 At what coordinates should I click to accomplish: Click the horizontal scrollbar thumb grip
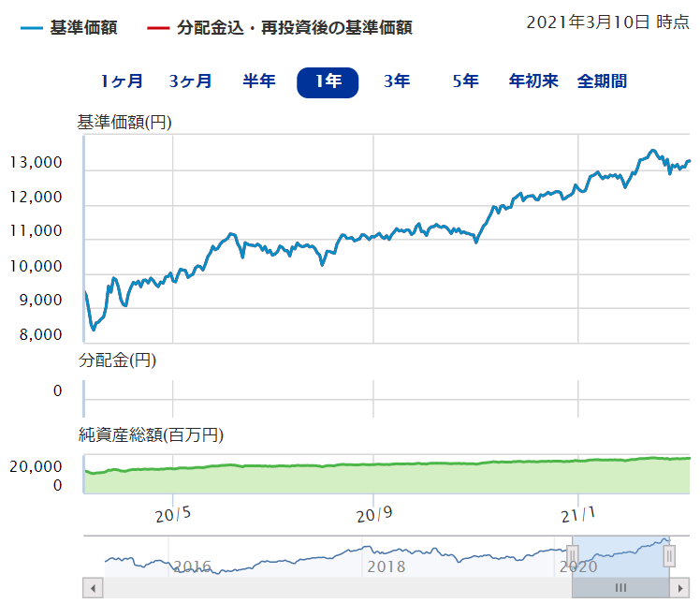click(620, 588)
